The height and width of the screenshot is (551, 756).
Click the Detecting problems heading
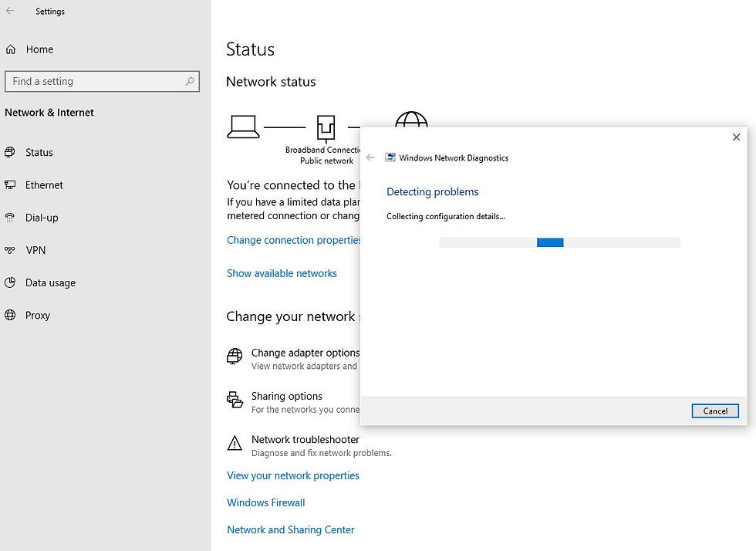pos(433,191)
